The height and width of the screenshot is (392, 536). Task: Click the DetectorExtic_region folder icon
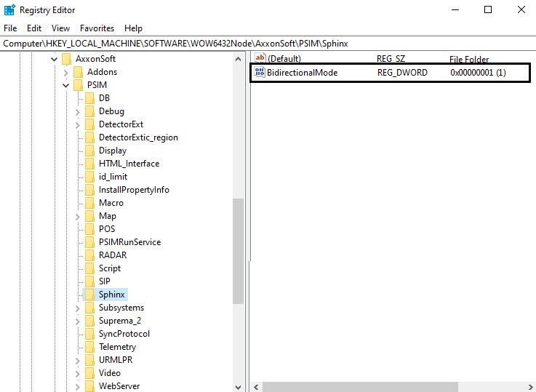pyautogui.click(x=90, y=137)
